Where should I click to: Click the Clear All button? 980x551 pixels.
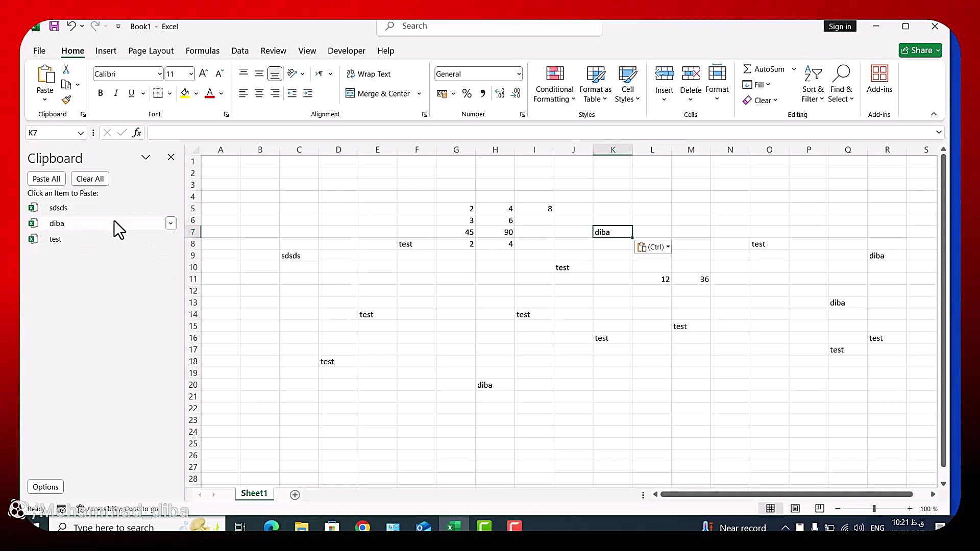point(90,179)
